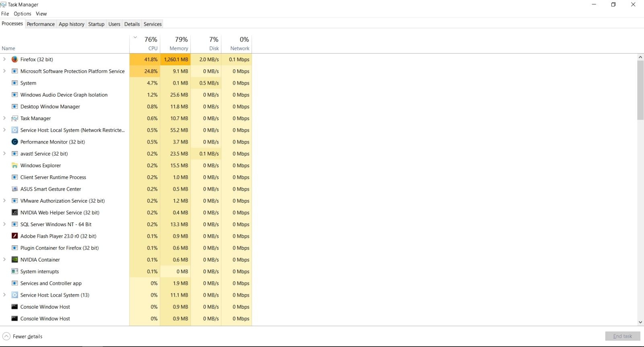Click System disk value 0.5 MB/s
644x347 pixels.
[206, 83]
